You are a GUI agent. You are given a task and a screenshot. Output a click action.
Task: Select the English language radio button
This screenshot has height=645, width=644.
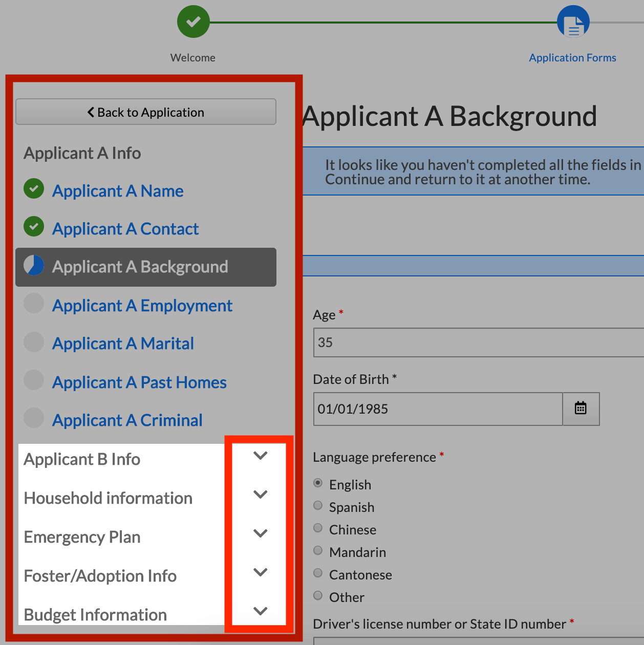318,483
